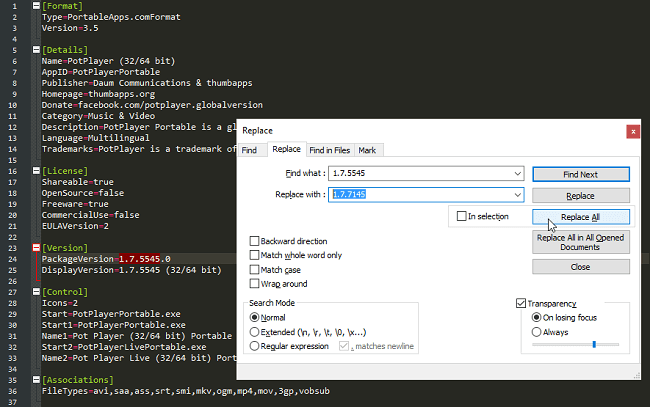Screen dimensions: 650x407
Task: Click the Shareable=true line
Action: tap(78, 182)
